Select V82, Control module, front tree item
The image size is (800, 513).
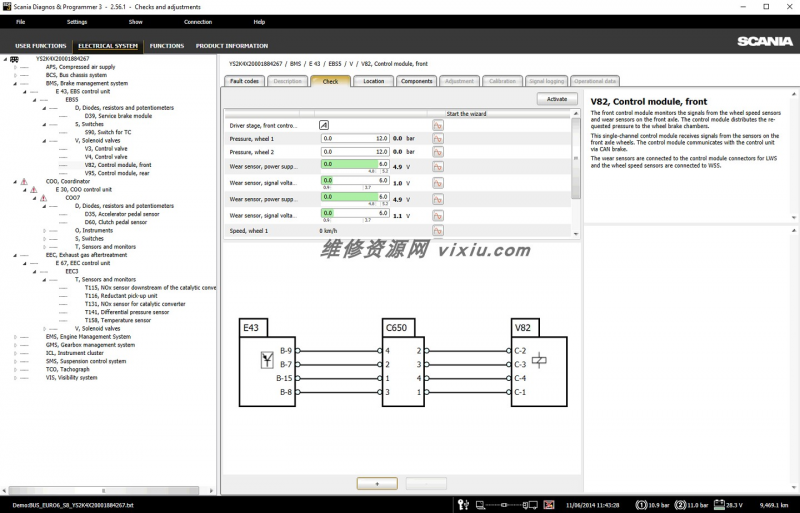118,165
